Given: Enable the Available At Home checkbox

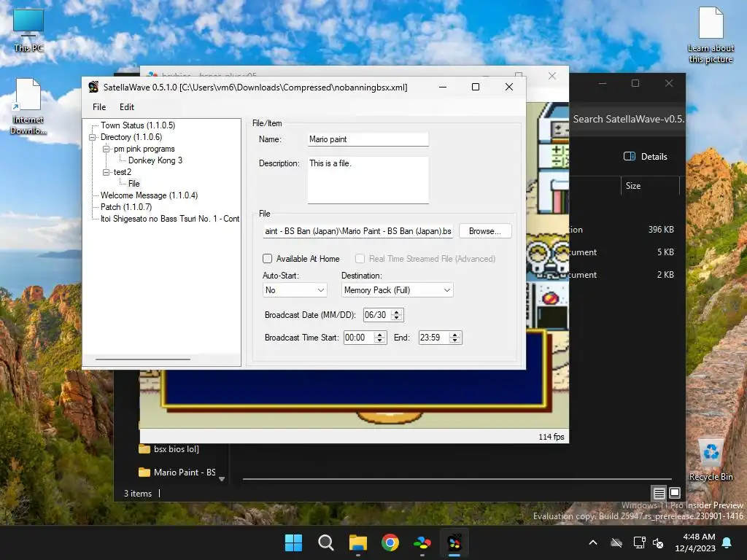Looking at the screenshot, I should click(x=267, y=259).
